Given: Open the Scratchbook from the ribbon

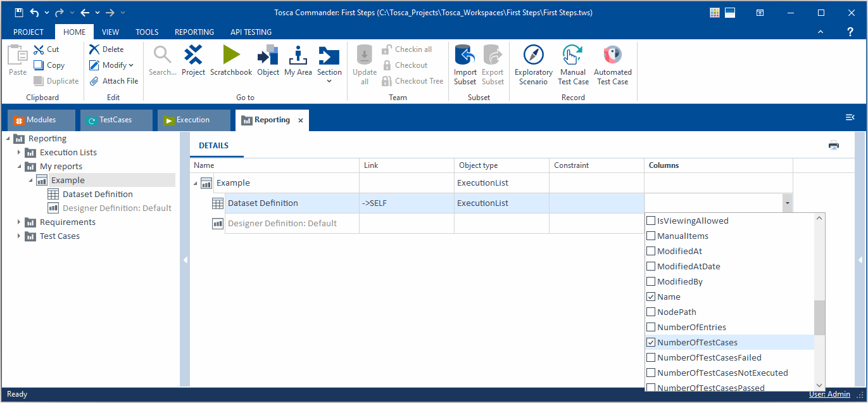Looking at the screenshot, I should 231,61.
